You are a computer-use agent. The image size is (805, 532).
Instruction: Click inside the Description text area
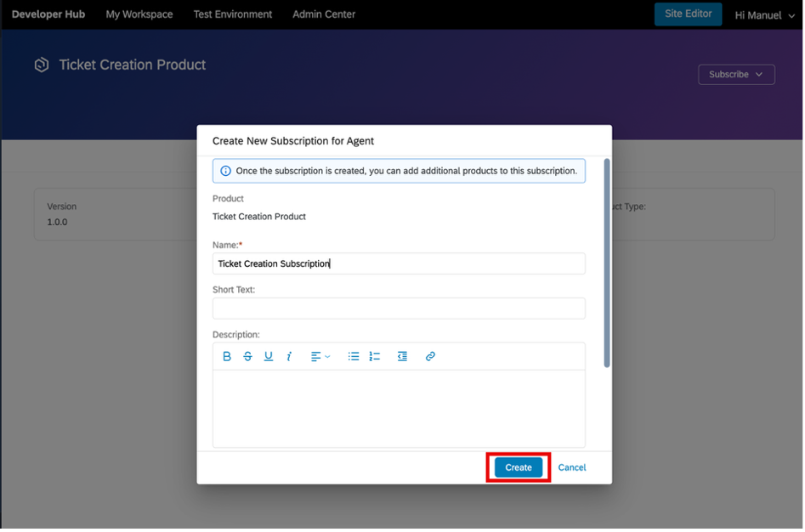pyautogui.click(x=399, y=409)
